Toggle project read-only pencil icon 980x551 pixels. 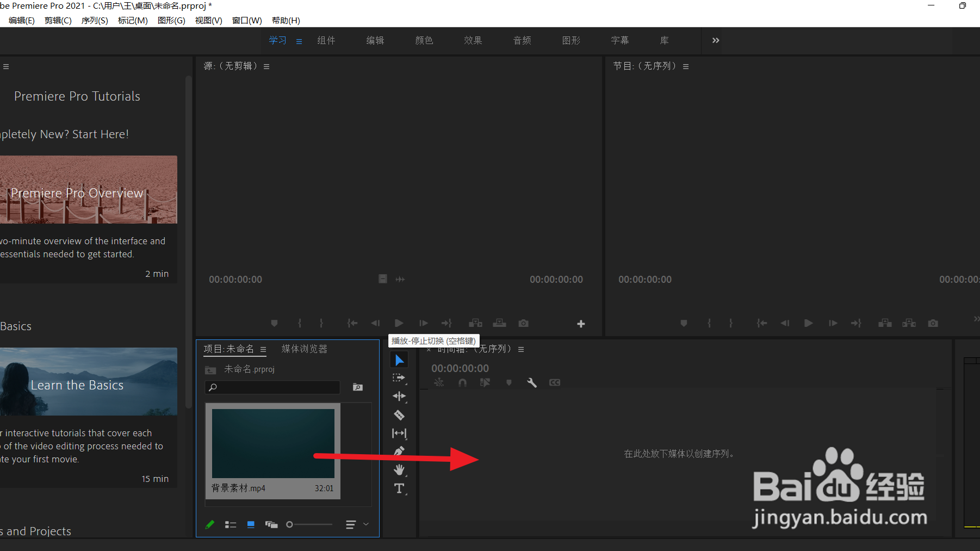coord(209,524)
